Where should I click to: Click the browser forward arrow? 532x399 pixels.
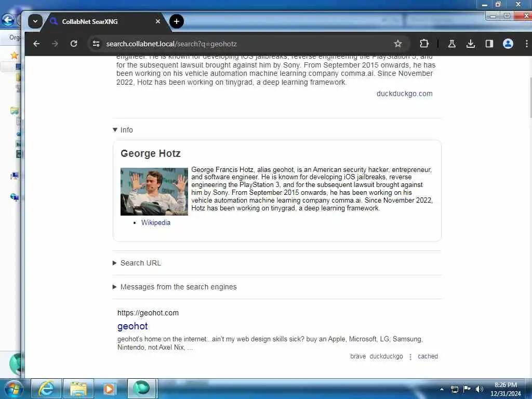pos(55,44)
